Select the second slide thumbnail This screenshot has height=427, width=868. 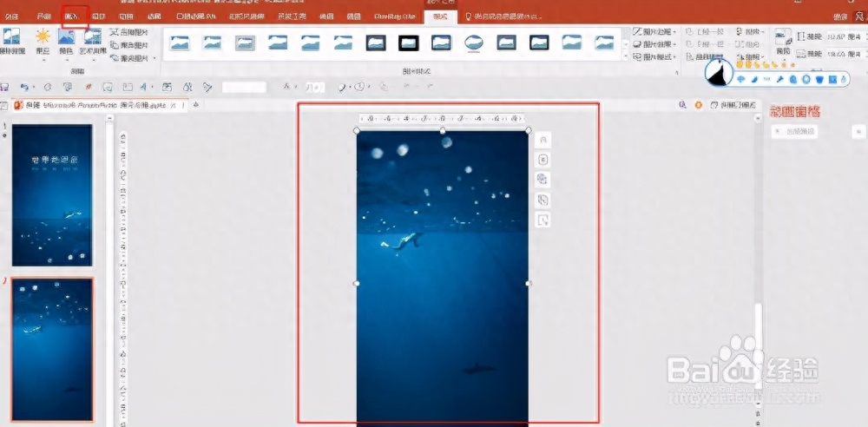point(52,350)
